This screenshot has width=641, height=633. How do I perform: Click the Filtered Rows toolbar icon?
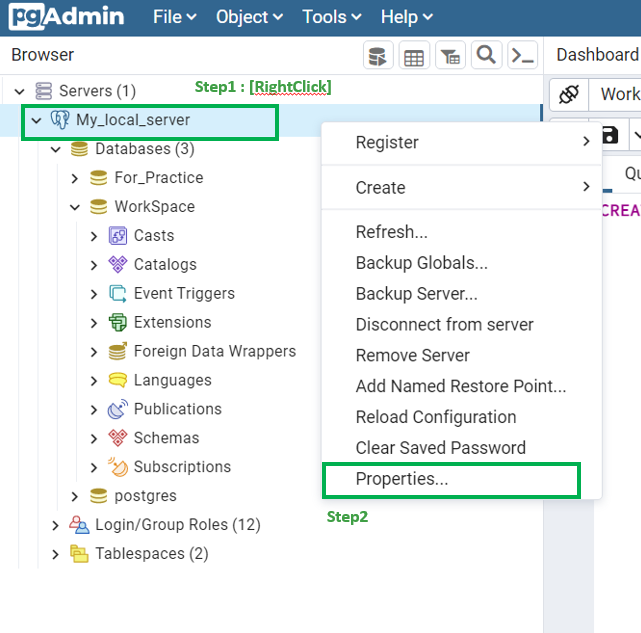tap(450, 55)
